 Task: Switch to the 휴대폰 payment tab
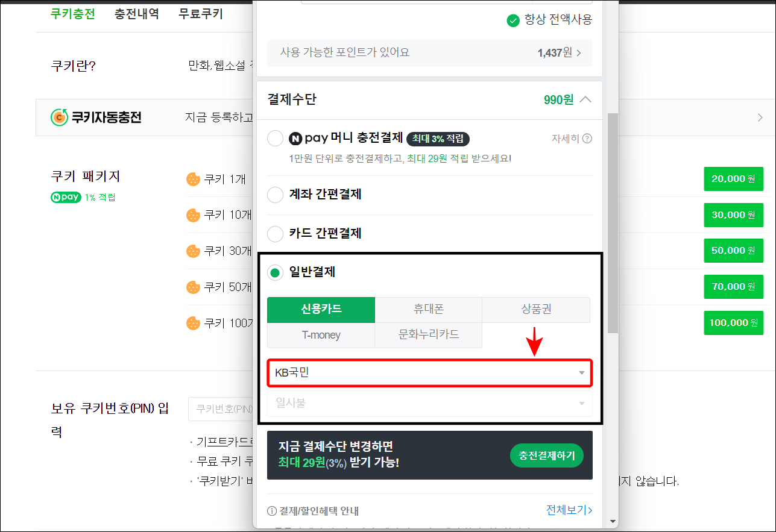click(428, 310)
